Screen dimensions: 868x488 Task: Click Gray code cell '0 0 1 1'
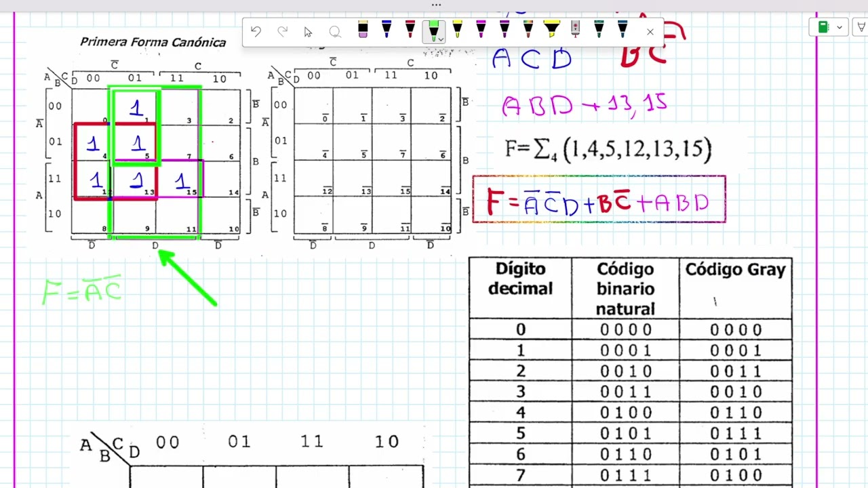[736, 371]
